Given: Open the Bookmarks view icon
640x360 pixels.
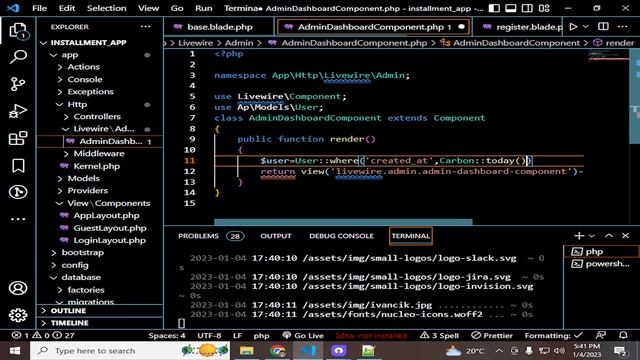Looking at the screenshot, I should [18, 165].
